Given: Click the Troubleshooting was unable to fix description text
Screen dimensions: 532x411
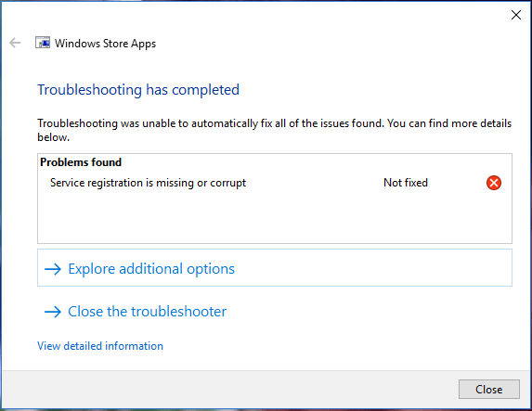Looking at the screenshot, I should (274, 130).
